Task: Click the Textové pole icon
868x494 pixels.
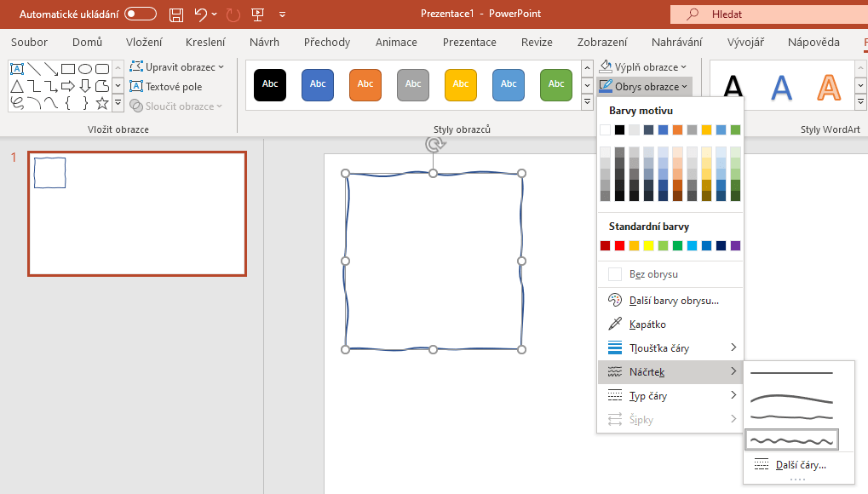Action: tap(137, 86)
